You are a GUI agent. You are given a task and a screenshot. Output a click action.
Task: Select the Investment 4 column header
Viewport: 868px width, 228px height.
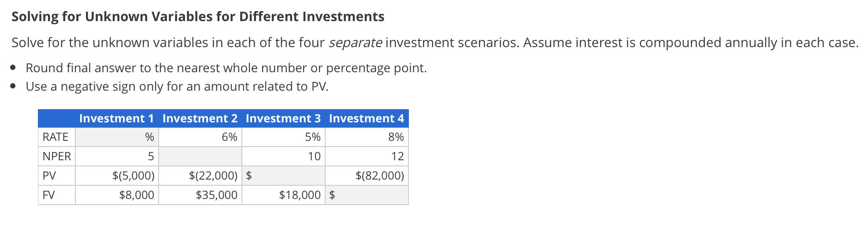(366, 118)
